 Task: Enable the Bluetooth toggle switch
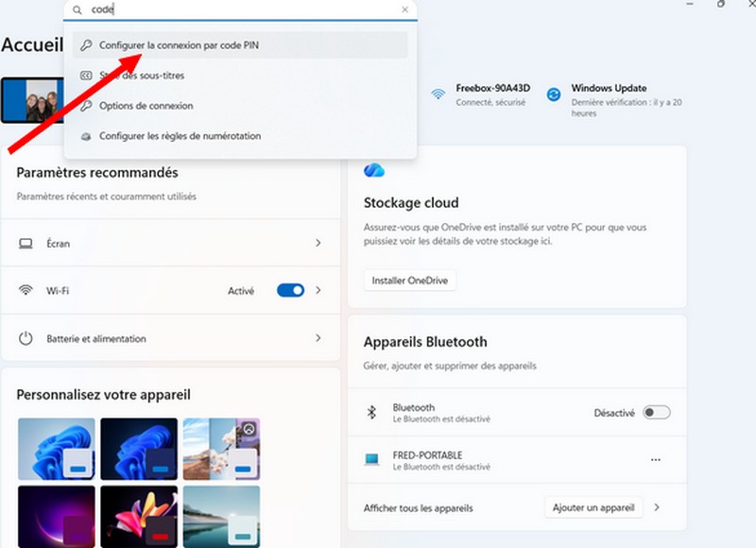point(656,412)
